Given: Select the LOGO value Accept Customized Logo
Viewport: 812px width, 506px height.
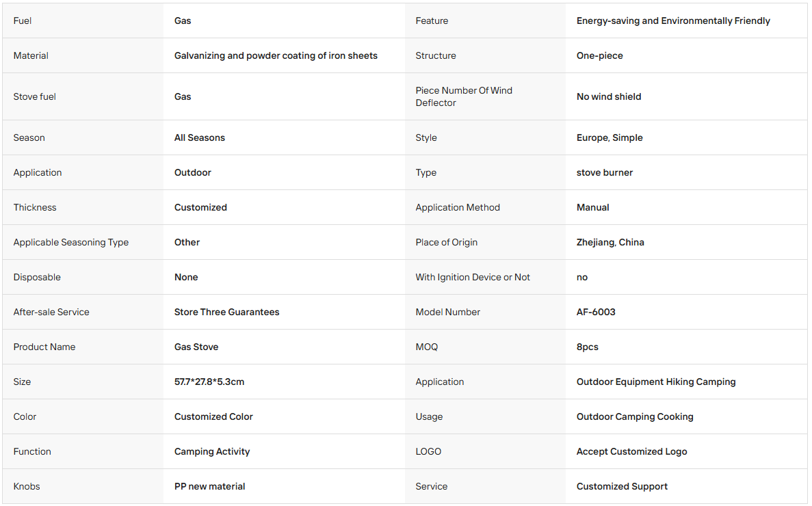Looking at the screenshot, I should tap(632, 452).
